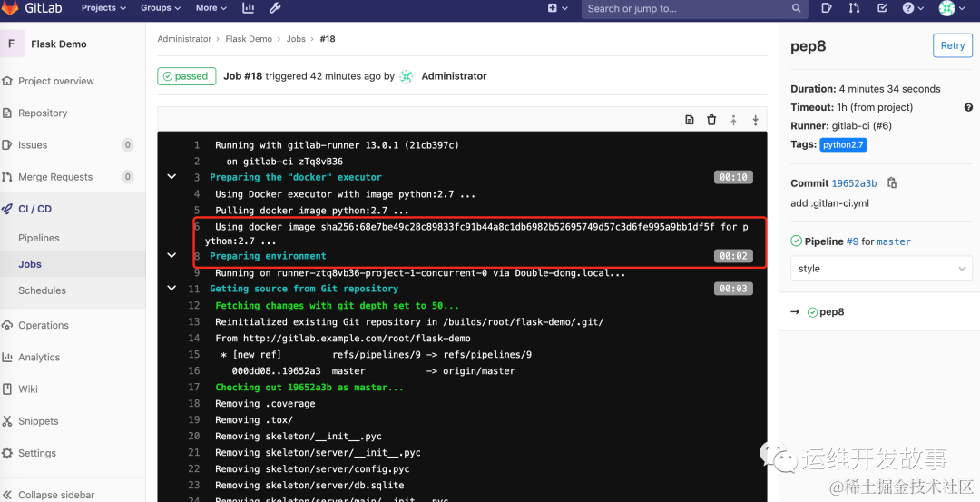
Task: Select the pep8 job in stage list
Action: point(831,312)
